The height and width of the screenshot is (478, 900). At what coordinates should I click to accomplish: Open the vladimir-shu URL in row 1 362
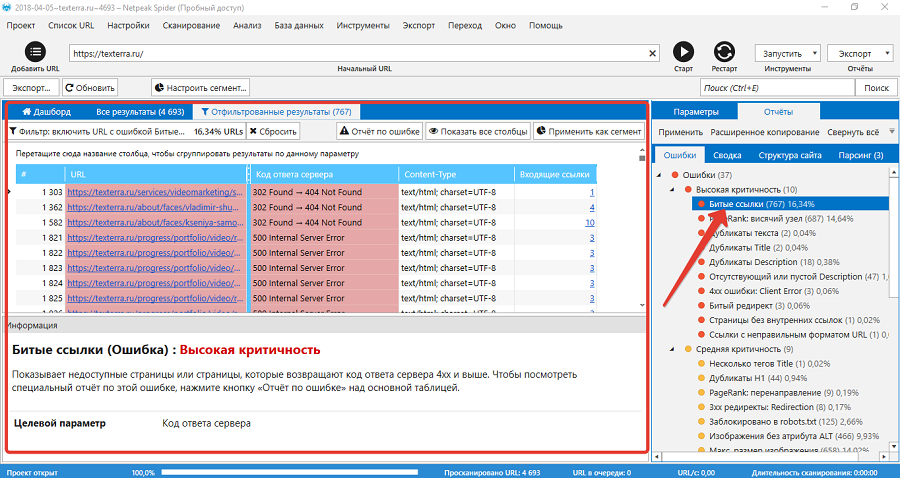[x=155, y=207]
